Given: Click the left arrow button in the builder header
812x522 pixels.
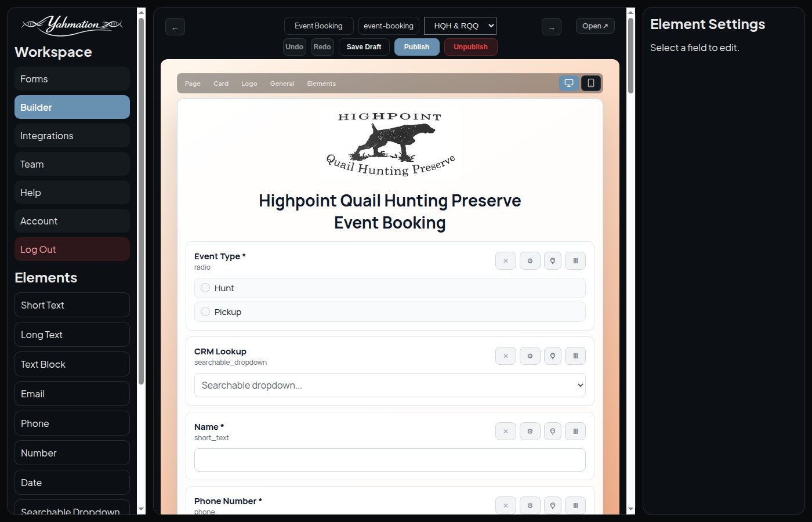Looking at the screenshot, I should coord(175,27).
